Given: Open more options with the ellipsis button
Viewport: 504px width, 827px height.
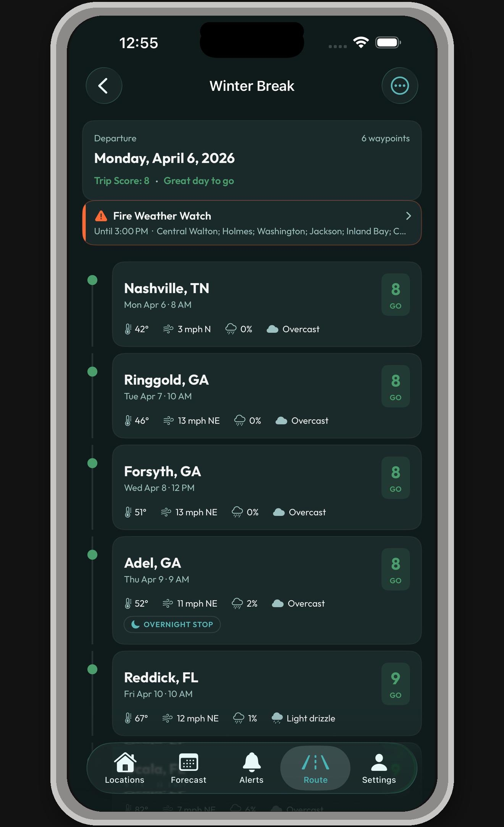Looking at the screenshot, I should pyautogui.click(x=400, y=86).
